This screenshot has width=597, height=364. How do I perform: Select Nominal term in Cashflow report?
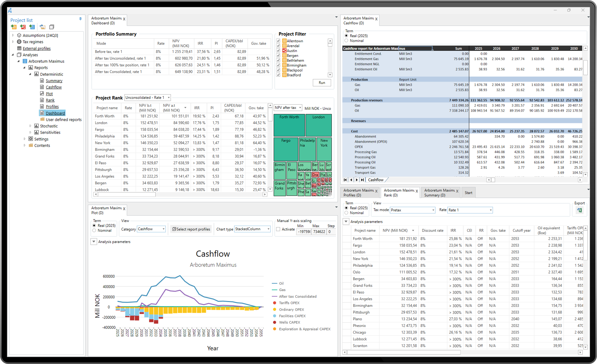346,41
